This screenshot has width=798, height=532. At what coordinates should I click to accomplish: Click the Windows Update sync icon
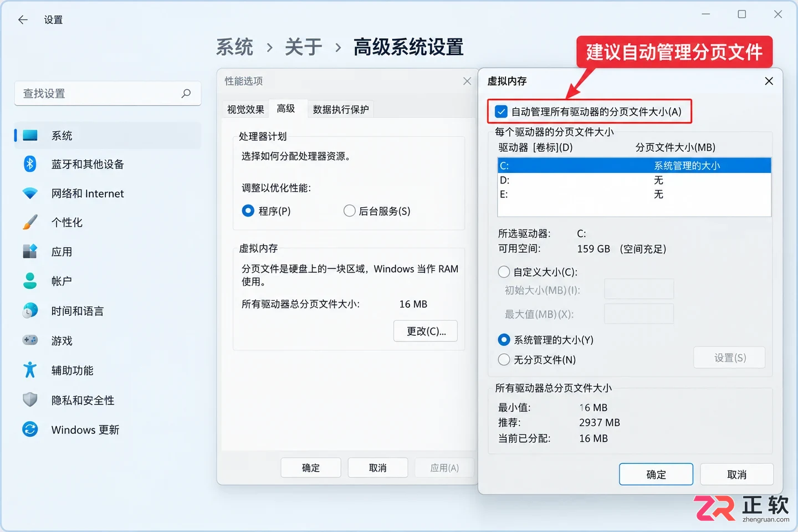point(30,429)
